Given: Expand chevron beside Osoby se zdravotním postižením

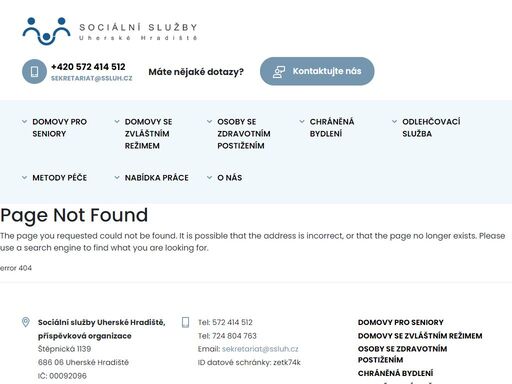Looking at the screenshot, I should [x=209, y=122].
